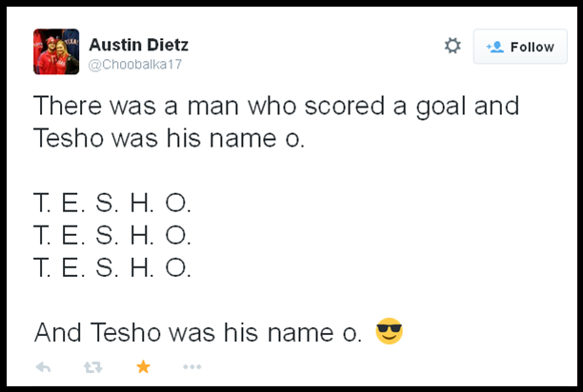Click the reply arrow icon
The image size is (583, 392).
click(43, 366)
